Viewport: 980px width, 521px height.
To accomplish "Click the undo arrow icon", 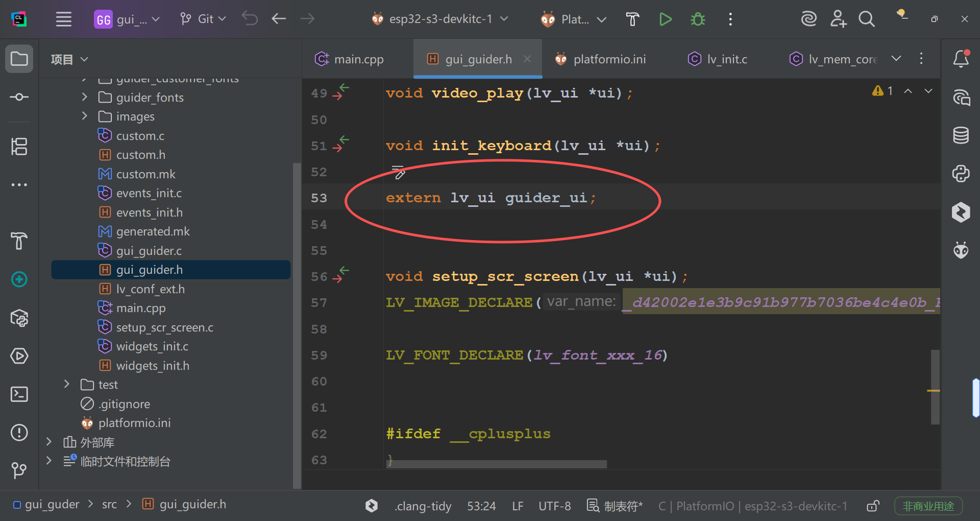I will 250,19.
